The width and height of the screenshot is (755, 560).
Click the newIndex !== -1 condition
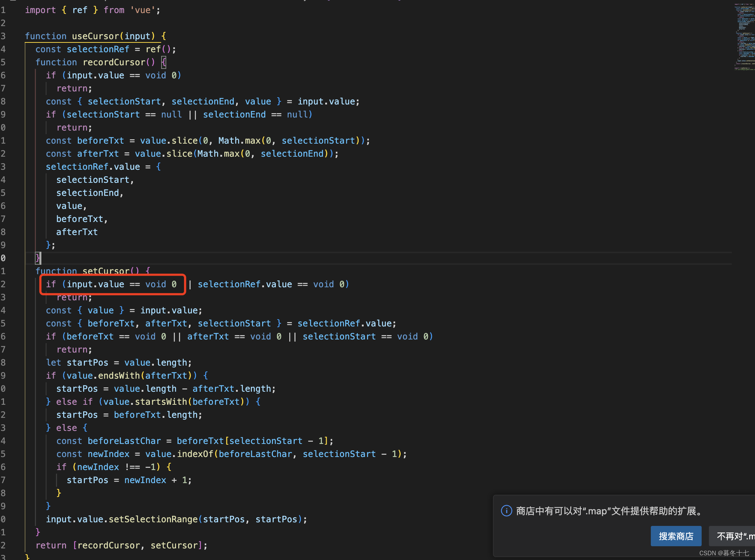pyautogui.click(x=116, y=467)
